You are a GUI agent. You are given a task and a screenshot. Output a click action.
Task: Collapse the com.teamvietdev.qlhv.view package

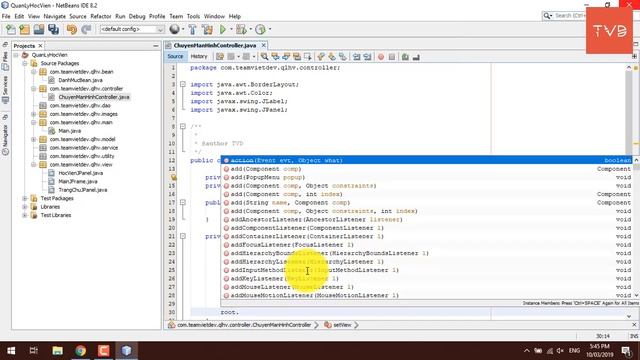pos(34,164)
